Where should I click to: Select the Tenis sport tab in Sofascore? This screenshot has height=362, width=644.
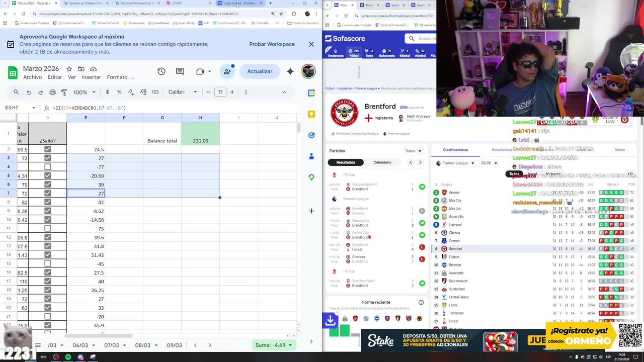[x=369, y=53]
